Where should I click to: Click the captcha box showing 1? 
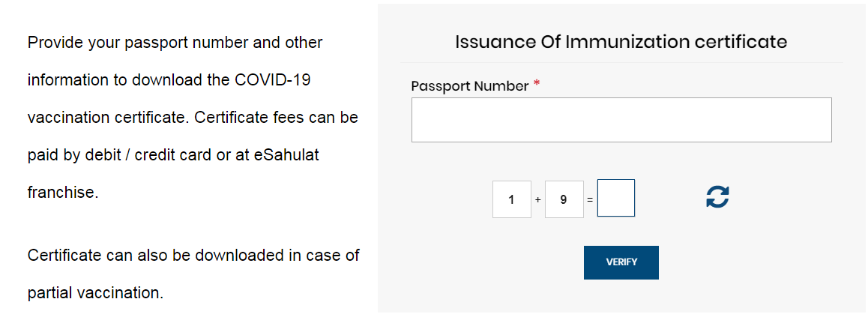[511, 199]
